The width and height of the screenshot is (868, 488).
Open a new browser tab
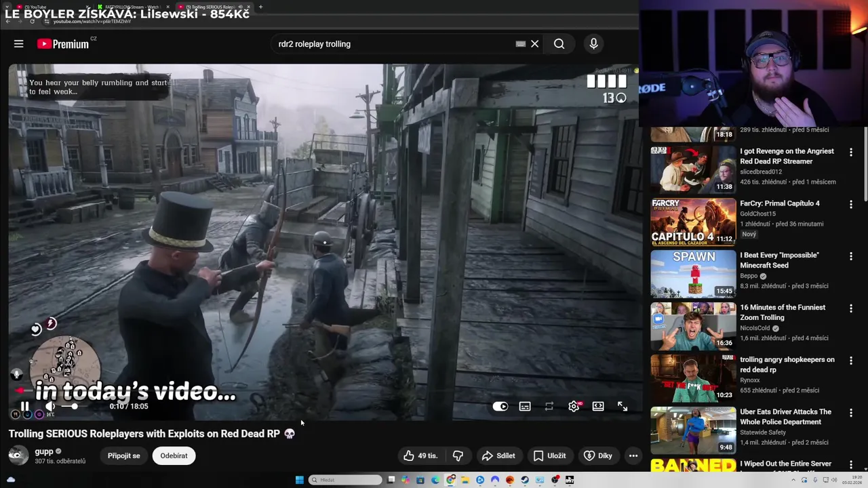(x=260, y=7)
